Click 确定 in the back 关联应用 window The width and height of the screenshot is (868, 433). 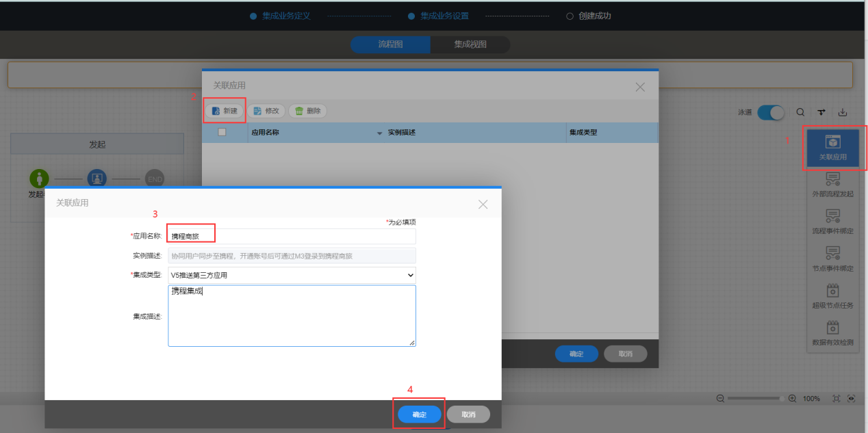[x=577, y=354]
